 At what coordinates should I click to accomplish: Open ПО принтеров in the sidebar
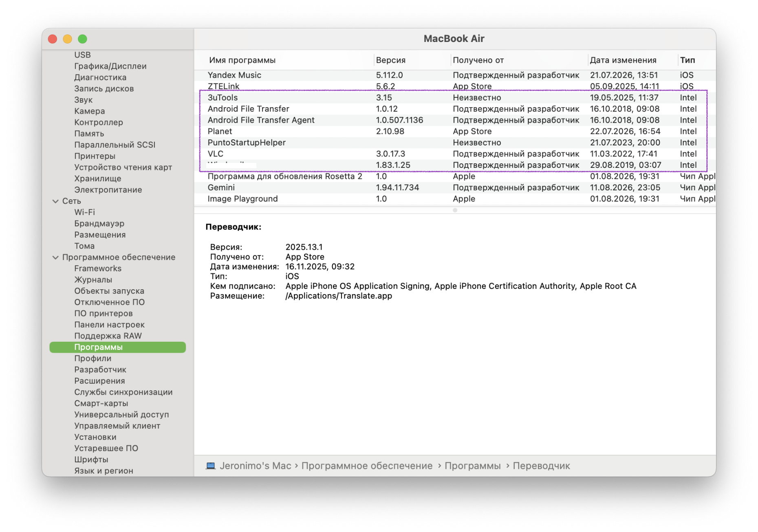[x=103, y=314]
